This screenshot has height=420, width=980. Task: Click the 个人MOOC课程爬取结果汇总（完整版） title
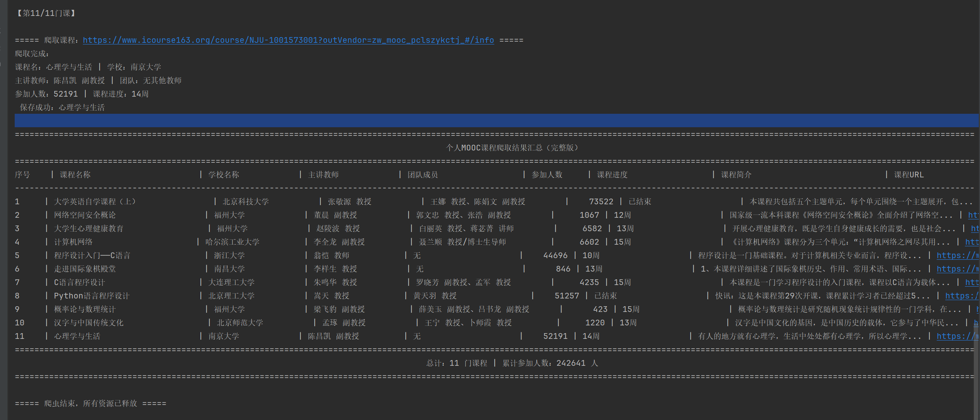(512, 148)
